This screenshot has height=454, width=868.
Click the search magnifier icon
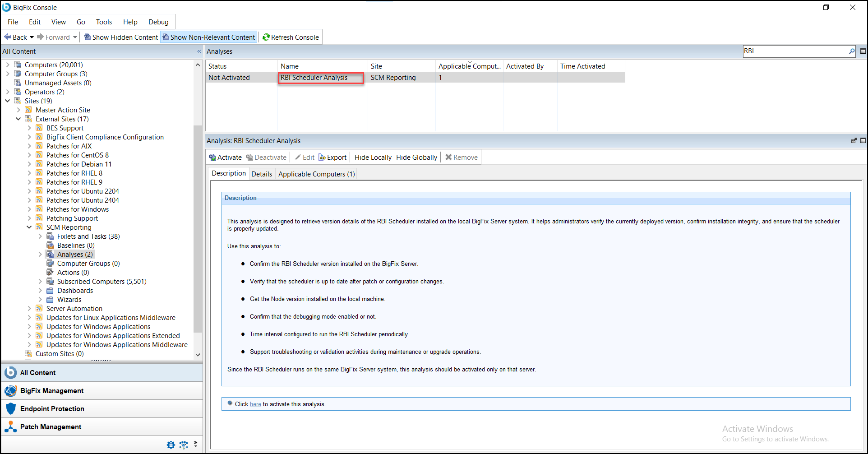pyautogui.click(x=851, y=51)
